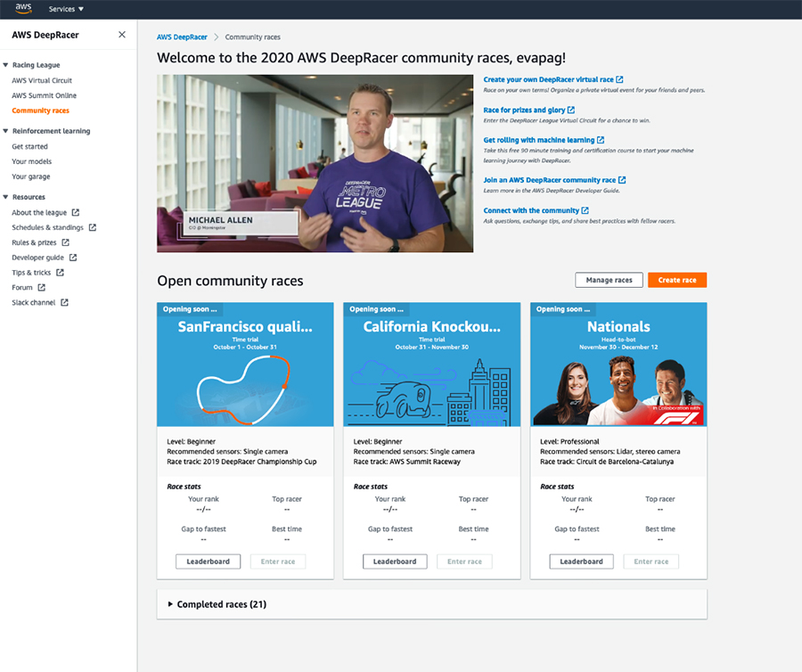Close the AWS DeepRacer sidebar panel

(122, 35)
